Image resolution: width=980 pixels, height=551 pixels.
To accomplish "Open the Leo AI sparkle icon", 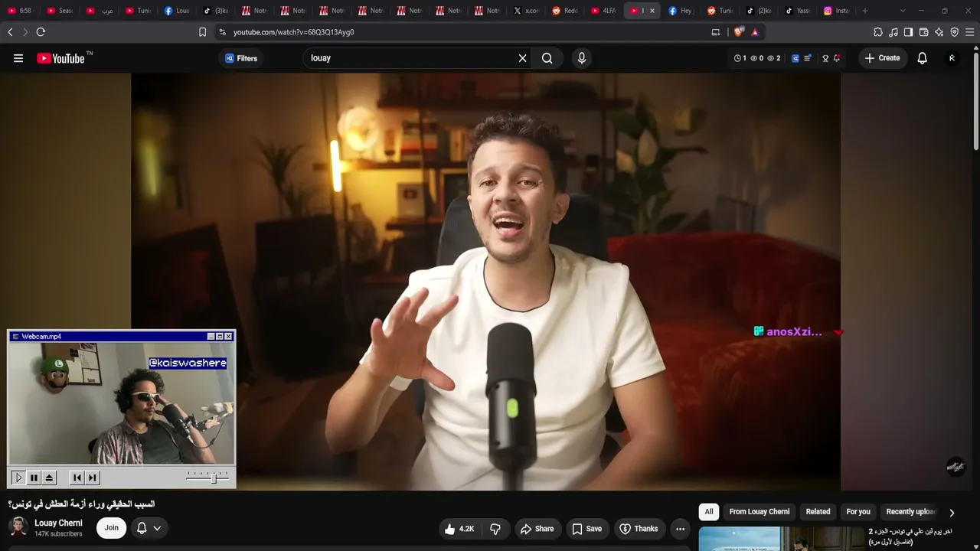I will 939,32.
